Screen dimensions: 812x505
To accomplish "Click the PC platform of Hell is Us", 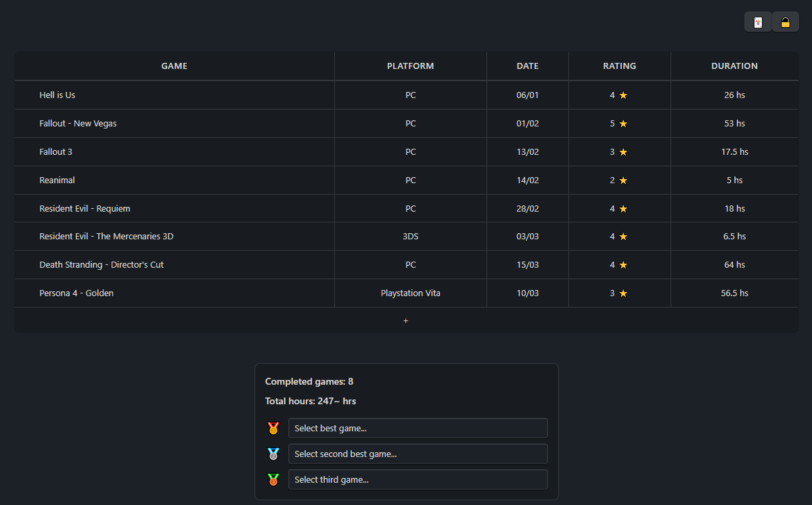I will click(411, 95).
